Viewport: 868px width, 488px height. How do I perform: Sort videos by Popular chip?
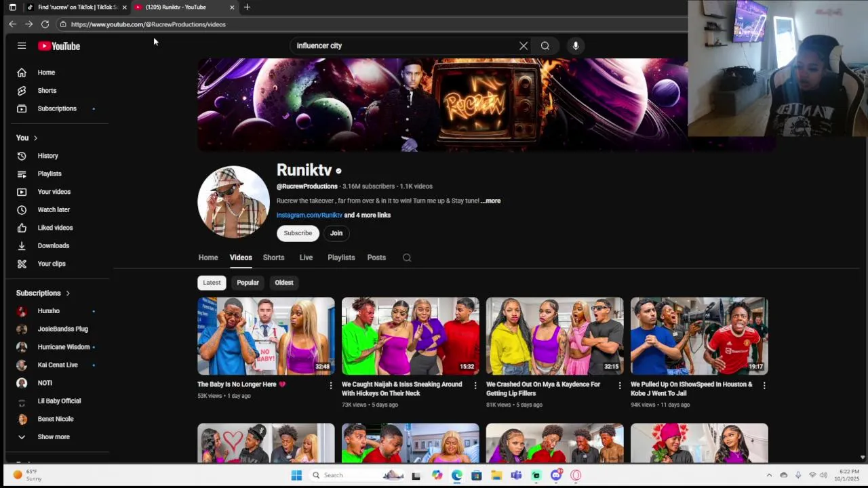pos(248,283)
